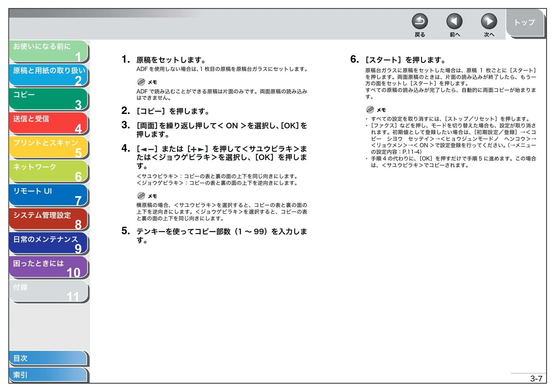
Task: Click the 前へ (previous page) arrow icon
Action: (454, 21)
